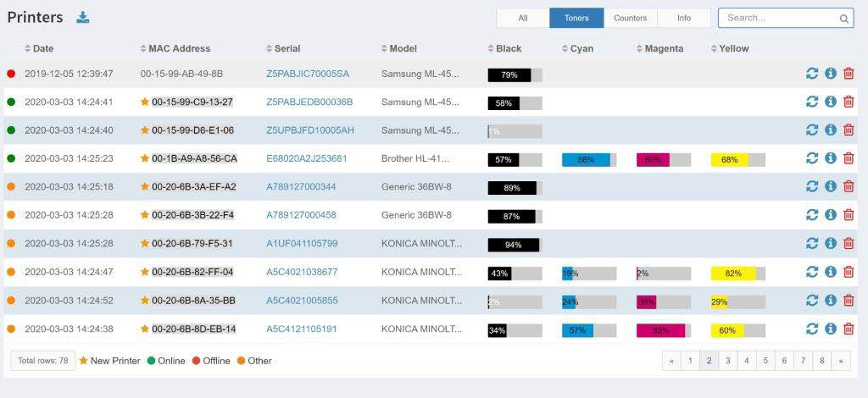Go to page 3 of results
This screenshot has height=398, width=868.
727,361
